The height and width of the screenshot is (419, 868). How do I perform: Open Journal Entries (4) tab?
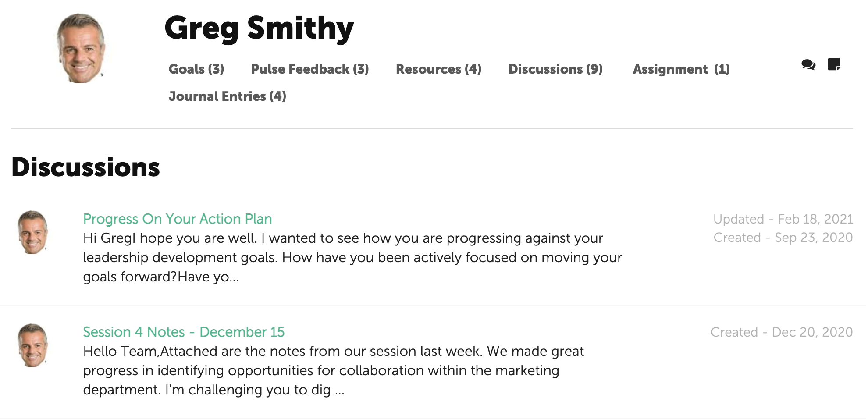click(228, 96)
